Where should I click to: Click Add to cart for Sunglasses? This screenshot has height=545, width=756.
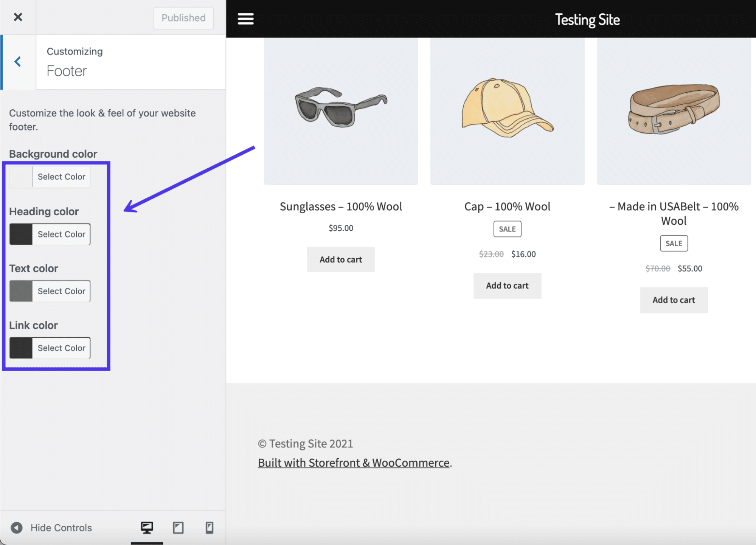pyautogui.click(x=340, y=259)
